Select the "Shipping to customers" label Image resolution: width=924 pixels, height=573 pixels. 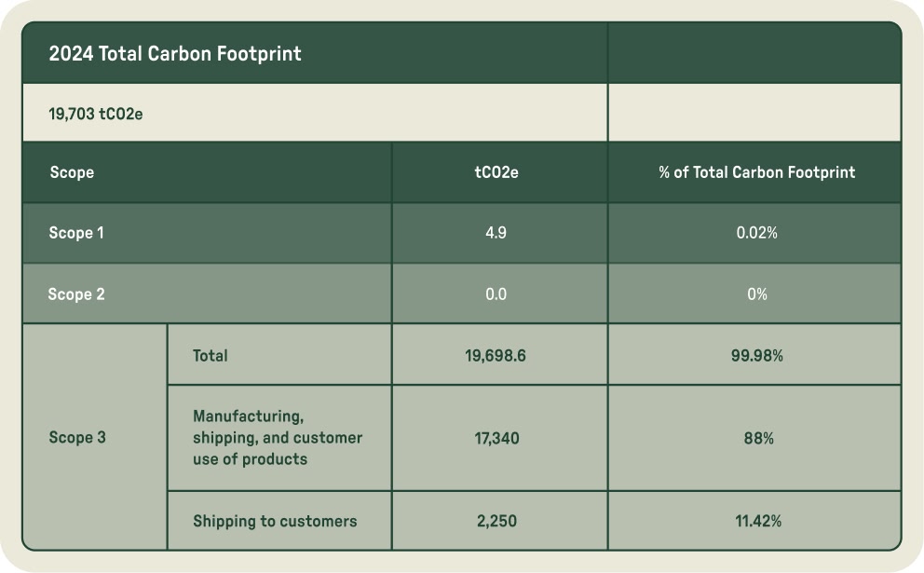[275, 521]
